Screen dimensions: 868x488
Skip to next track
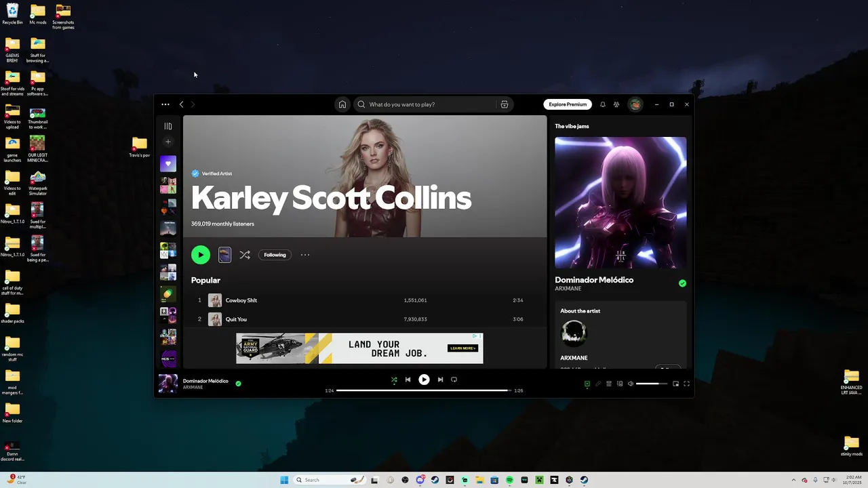440,380
